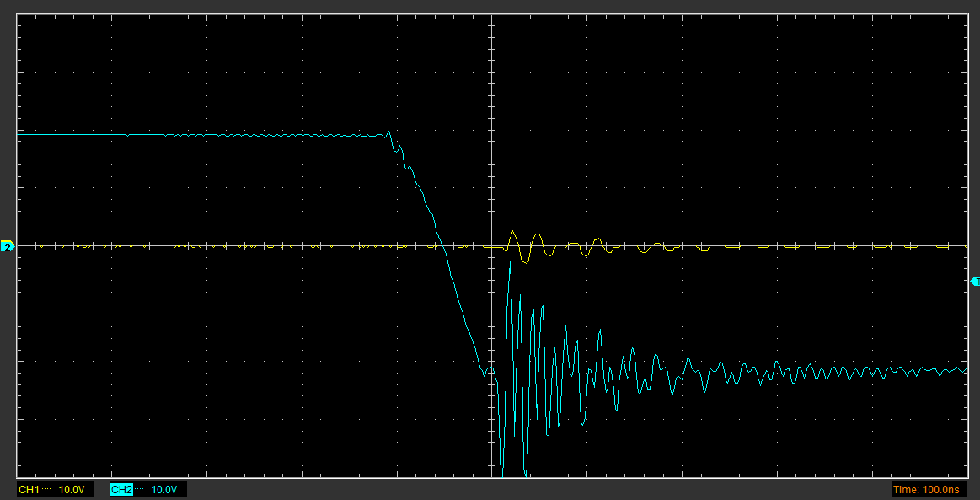Click the bottom end of the cyan falling edge
This screenshot has height=500, width=980.
pos(484,372)
